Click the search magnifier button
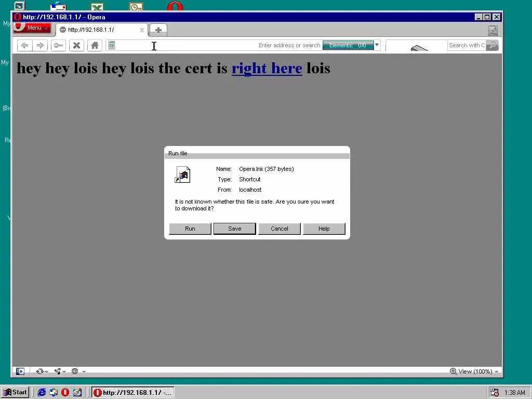 (x=492, y=45)
